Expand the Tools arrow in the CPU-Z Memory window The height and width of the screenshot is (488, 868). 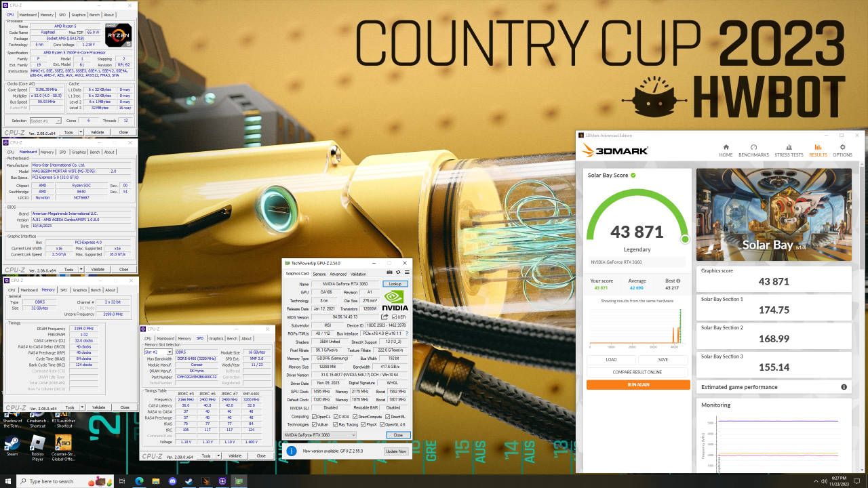tap(82, 407)
